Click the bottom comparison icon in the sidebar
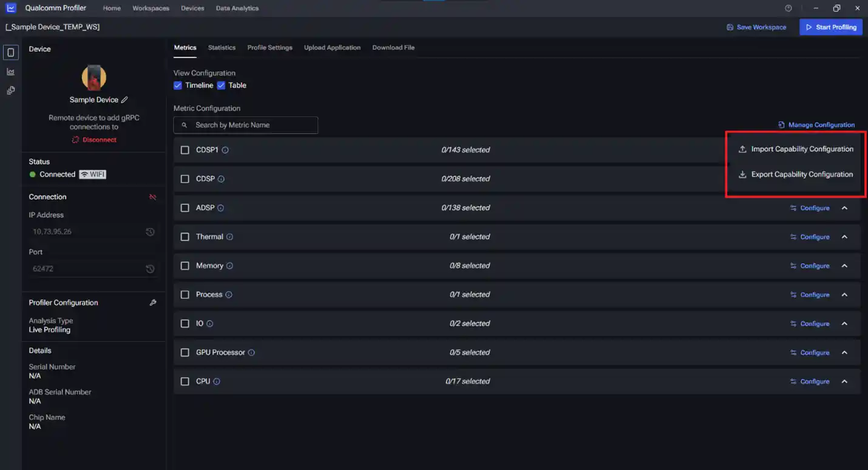 (x=10, y=90)
